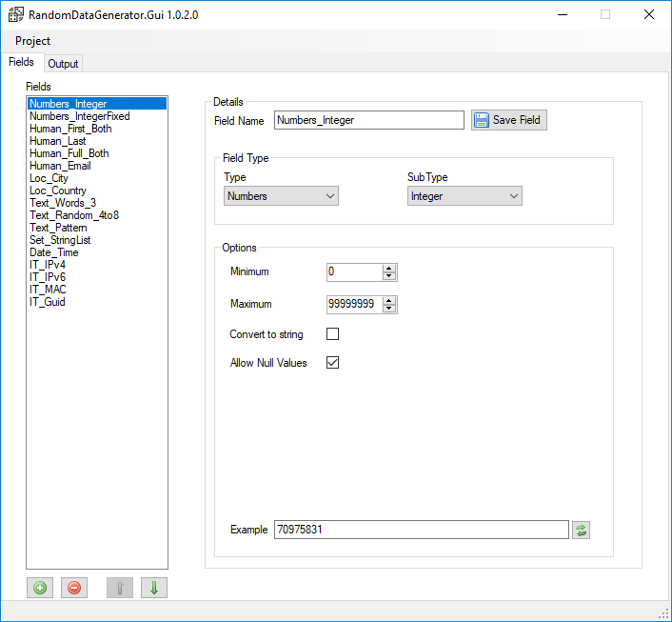Select IT_IPv6 field
The height and width of the screenshot is (622, 672).
pyautogui.click(x=97, y=277)
